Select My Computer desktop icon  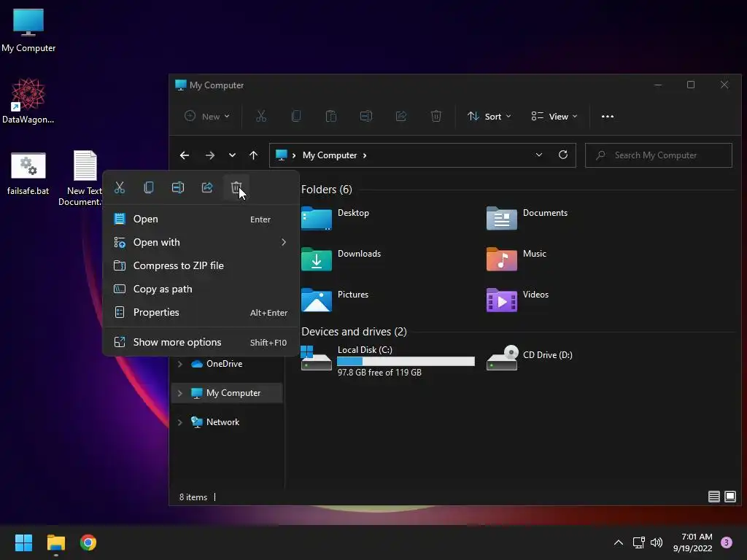tap(28, 31)
